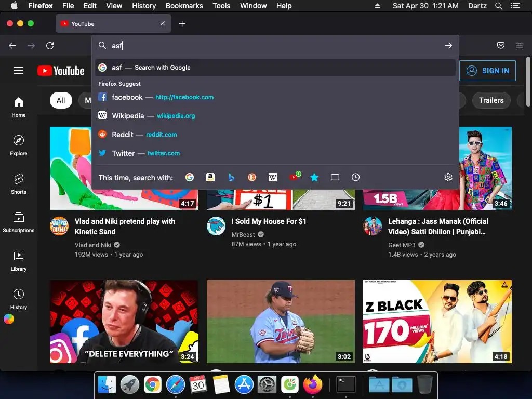Open Lehanga Jass Manak video title

pos(438,227)
